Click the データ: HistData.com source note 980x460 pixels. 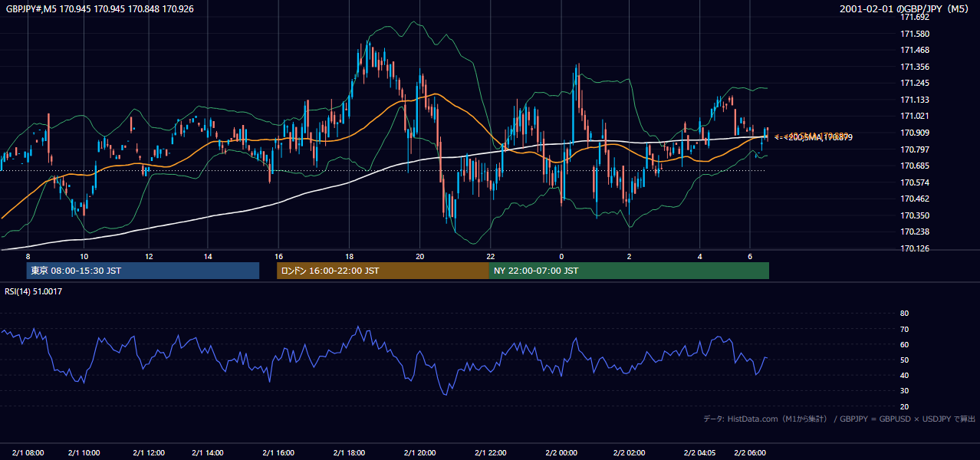click(x=840, y=419)
